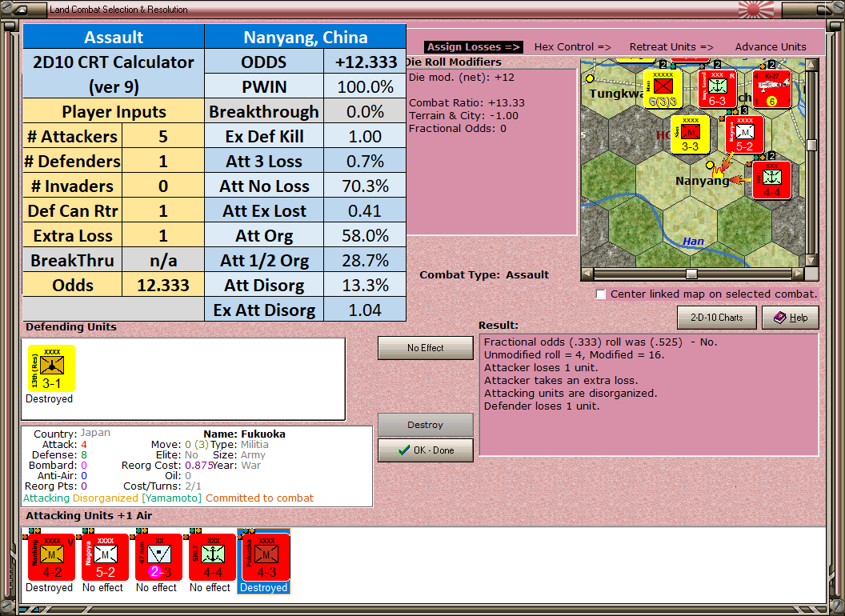The height and width of the screenshot is (616, 845).
Task: Click map scrollbar up arrow
Action: (x=811, y=64)
